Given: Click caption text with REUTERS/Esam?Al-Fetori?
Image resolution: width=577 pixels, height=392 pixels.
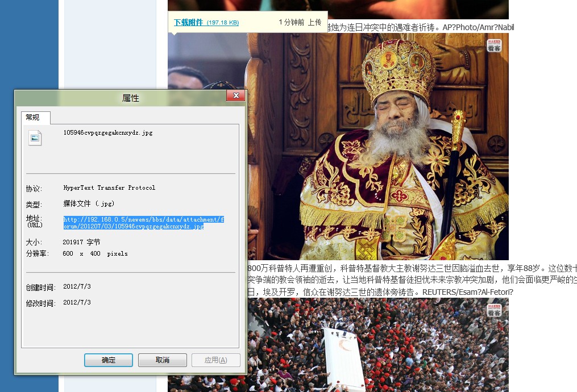Looking at the screenshot, I should (380, 292).
